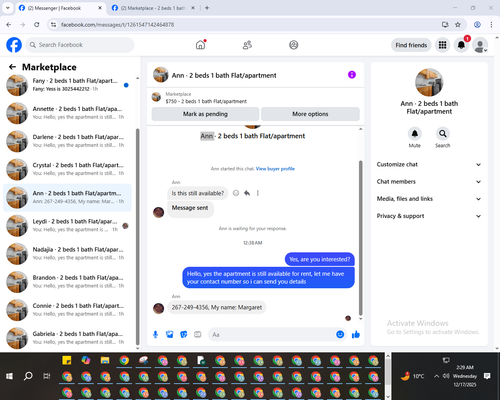Bookmark this page with star icon
This screenshot has width=500, height=400.
click(x=458, y=25)
